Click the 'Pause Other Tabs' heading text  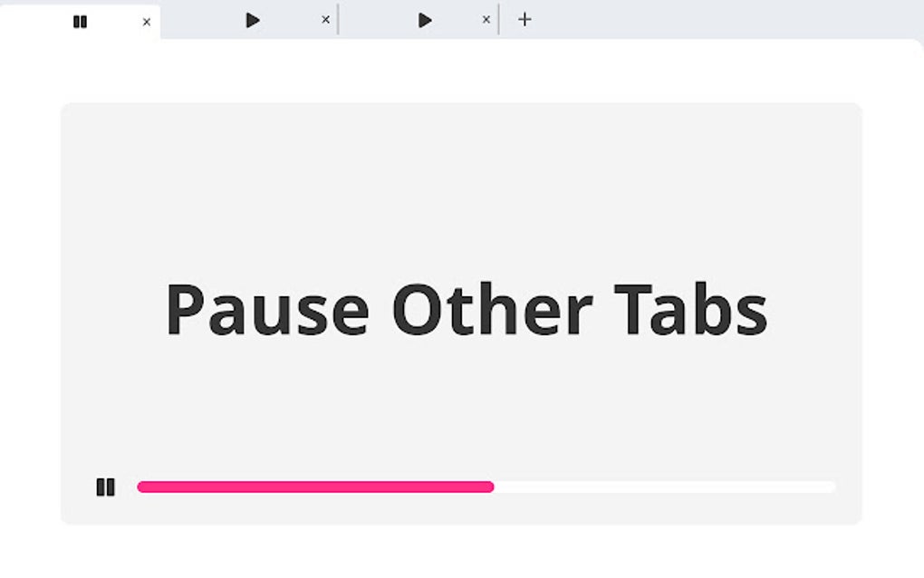[466, 309]
